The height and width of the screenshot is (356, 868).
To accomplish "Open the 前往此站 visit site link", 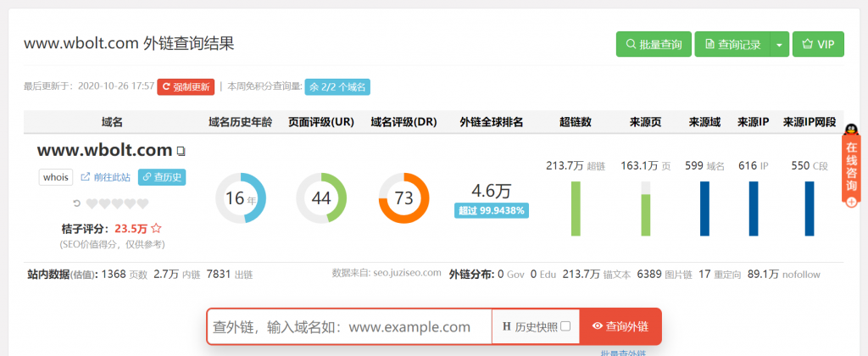I will click(x=106, y=177).
